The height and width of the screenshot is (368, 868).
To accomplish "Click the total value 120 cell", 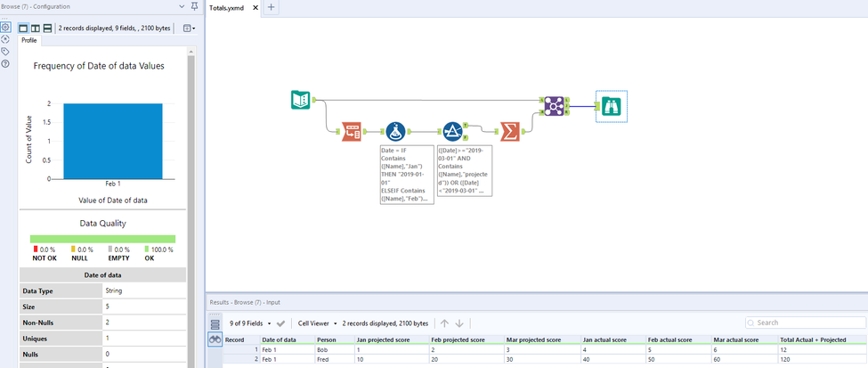I will tap(822, 359).
